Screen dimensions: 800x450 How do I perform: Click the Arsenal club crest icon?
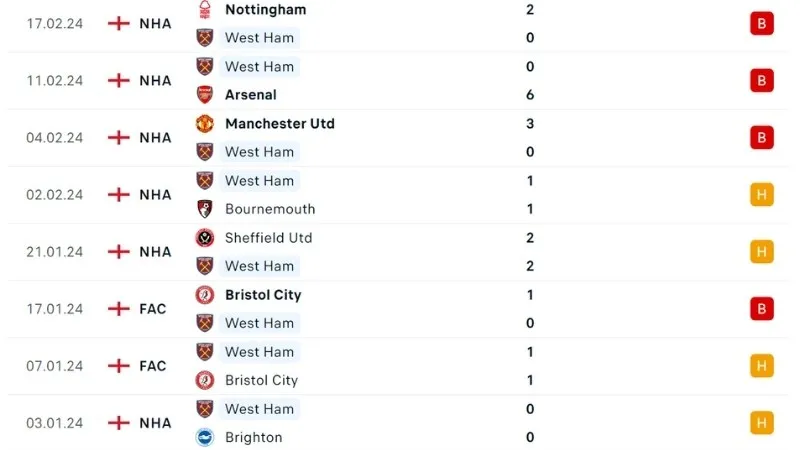click(x=205, y=95)
